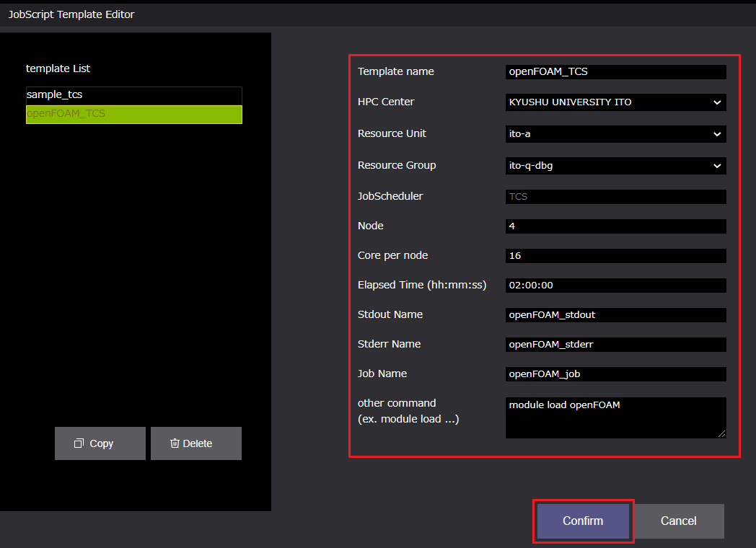This screenshot has width=756, height=548.
Task: Expand the Resource Unit dropdown
Action: [615, 134]
